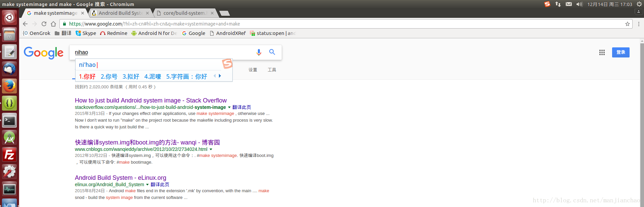Select IME candidate 3.拟好
The height and width of the screenshot is (207, 644).
(131, 77)
